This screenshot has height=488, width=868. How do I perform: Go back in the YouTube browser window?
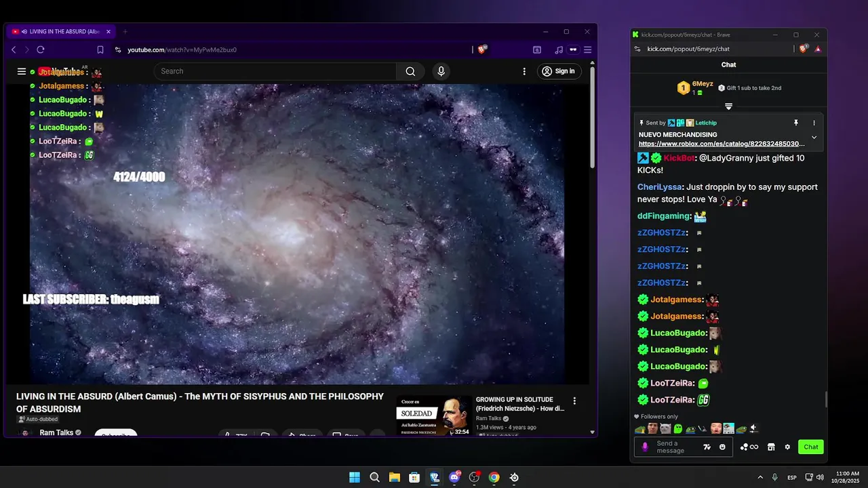tap(14, 49)
